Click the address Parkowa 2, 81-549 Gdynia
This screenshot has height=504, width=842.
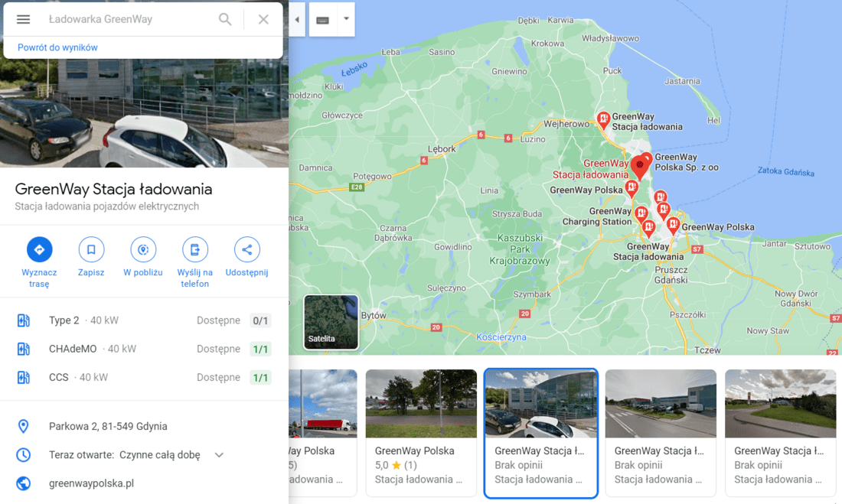tap(108, 426)
